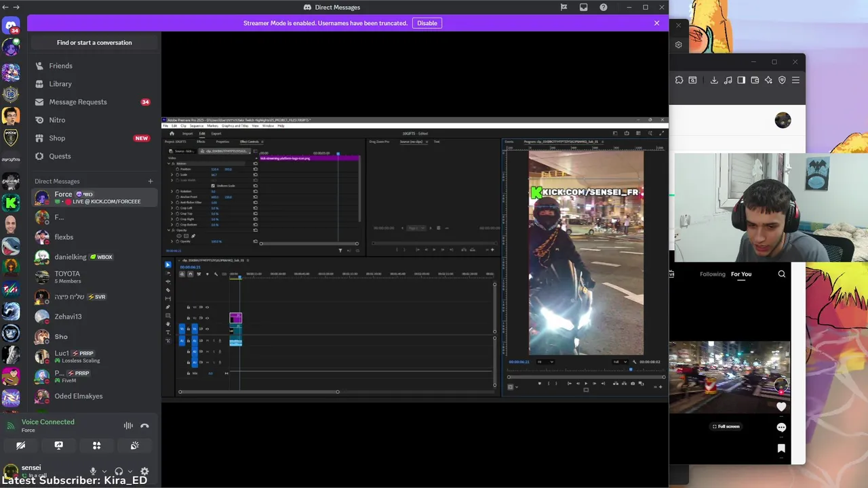Switch to Premiere Export workspace
The height and width of the screenshot is (488, 868).
(216, 134)
